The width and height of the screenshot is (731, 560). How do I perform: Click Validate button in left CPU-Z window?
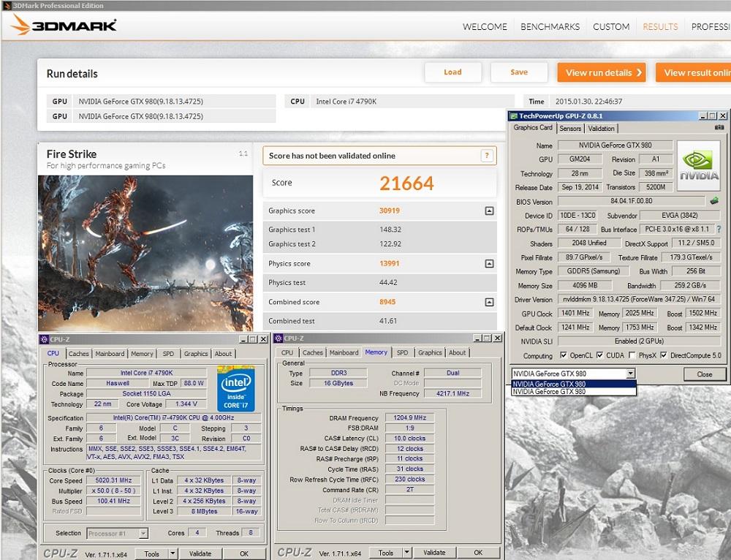(x=200, y=554)
